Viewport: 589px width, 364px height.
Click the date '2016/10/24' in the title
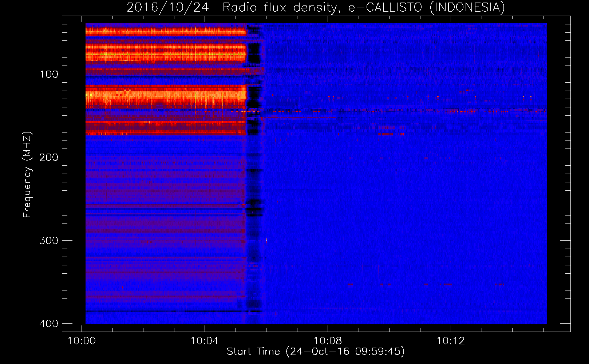168,7
